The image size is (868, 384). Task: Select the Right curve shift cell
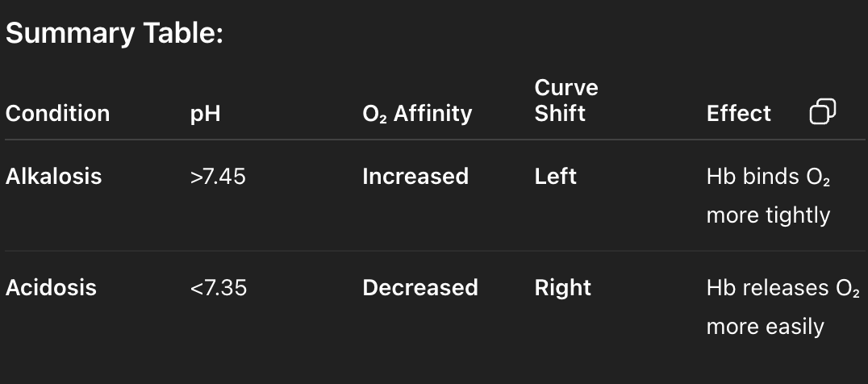coord(562,288)
